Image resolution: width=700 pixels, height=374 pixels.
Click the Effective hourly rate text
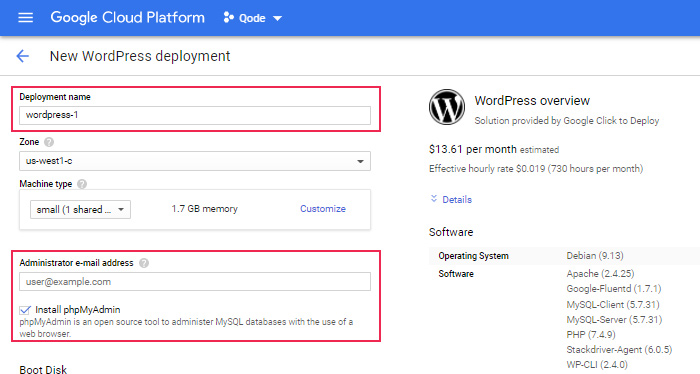click(x=536, y=169)
